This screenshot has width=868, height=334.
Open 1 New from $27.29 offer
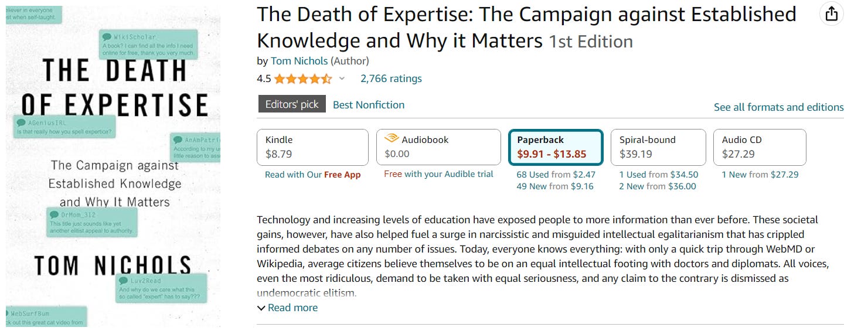coord(760,175)
